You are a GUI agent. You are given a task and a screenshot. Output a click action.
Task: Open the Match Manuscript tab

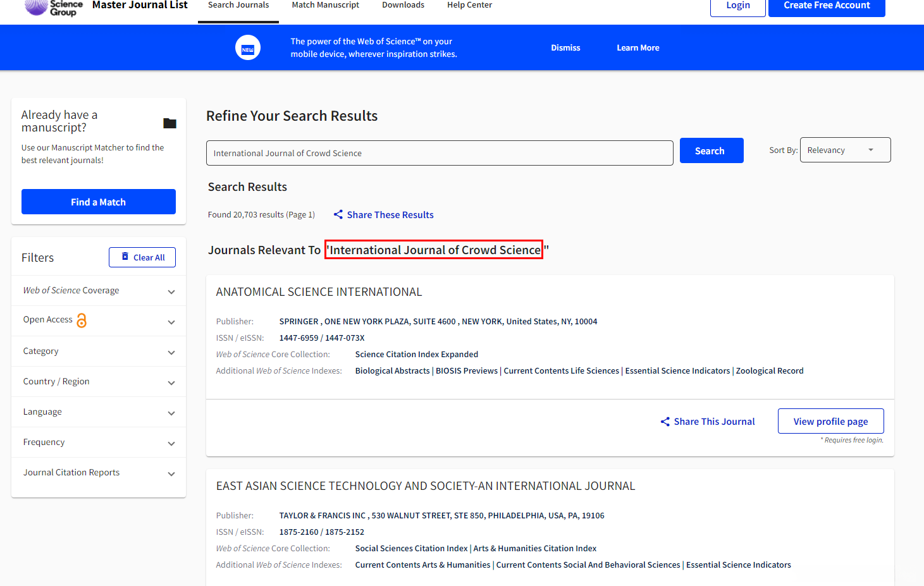[x=325, y=5]
